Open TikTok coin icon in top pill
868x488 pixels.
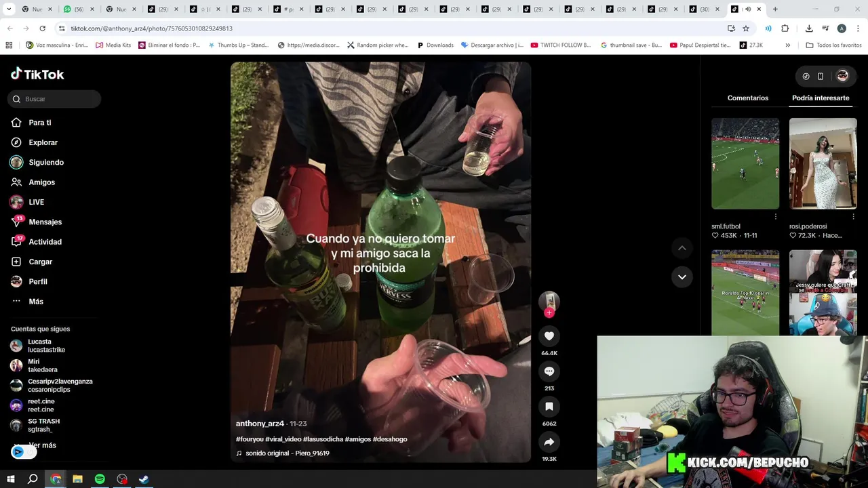[806, 77]
